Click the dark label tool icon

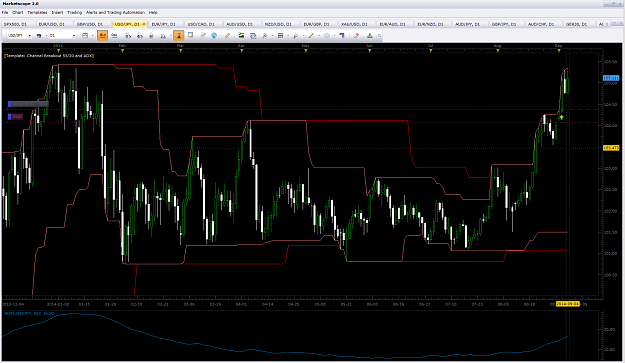point(342,35)
